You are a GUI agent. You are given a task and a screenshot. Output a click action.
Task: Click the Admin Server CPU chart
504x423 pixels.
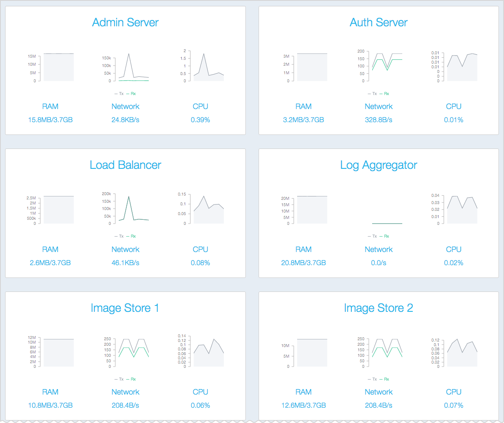pos(208,66)
